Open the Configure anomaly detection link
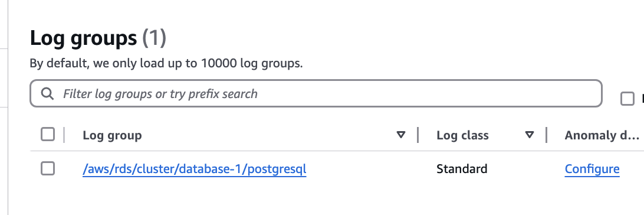 pos(592,169)
